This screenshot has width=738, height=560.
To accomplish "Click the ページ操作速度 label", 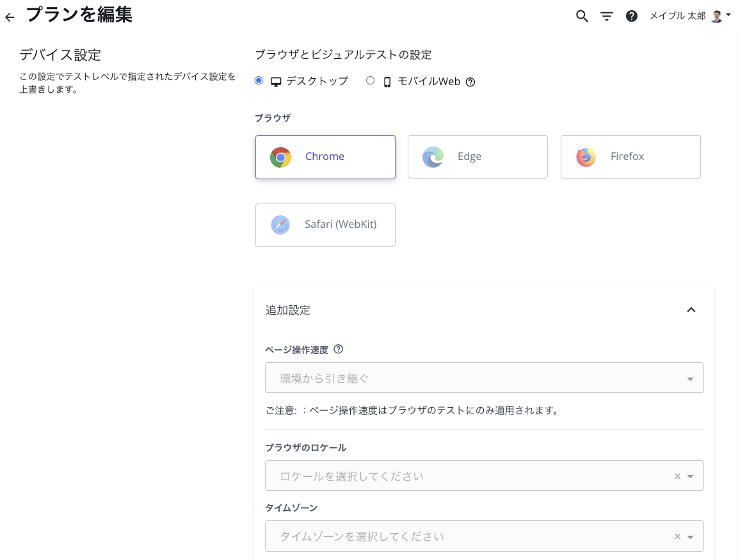I will point(296,349).
